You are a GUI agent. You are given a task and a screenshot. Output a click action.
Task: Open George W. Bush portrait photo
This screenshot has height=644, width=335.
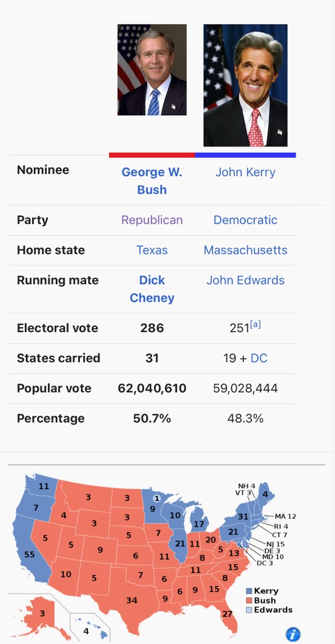[152, 70]
